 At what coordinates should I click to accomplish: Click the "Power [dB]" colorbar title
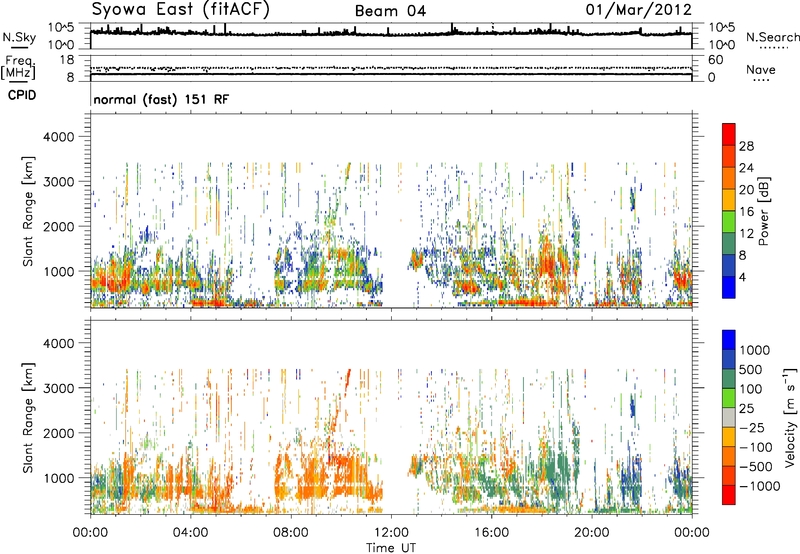[764, 211]
